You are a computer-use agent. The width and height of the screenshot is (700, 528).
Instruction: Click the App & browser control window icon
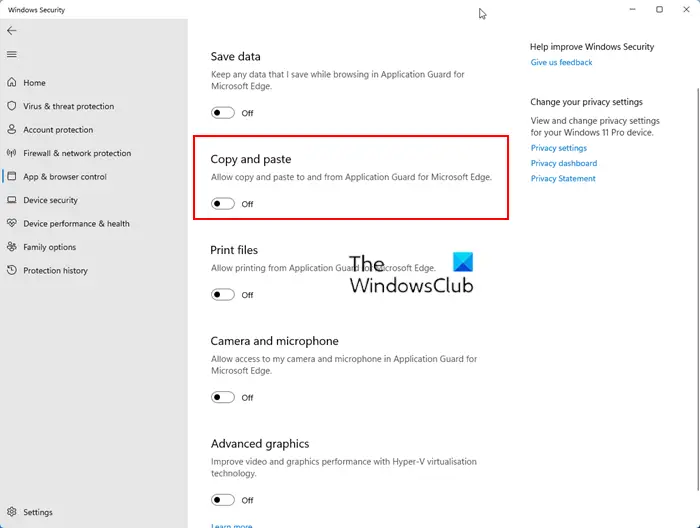(12, 176)
